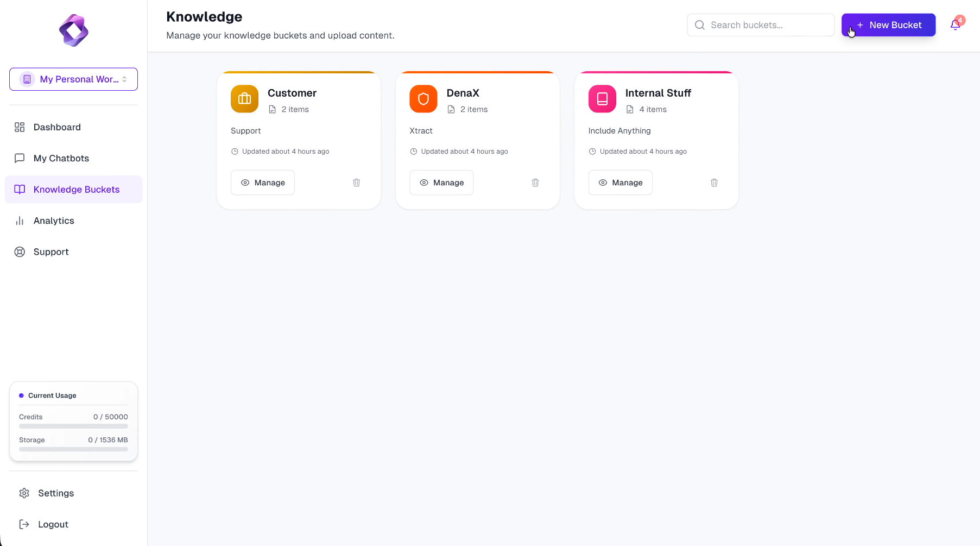Click the Internal Stuff book icon
The image size is (980, 546).
[602, 99]
